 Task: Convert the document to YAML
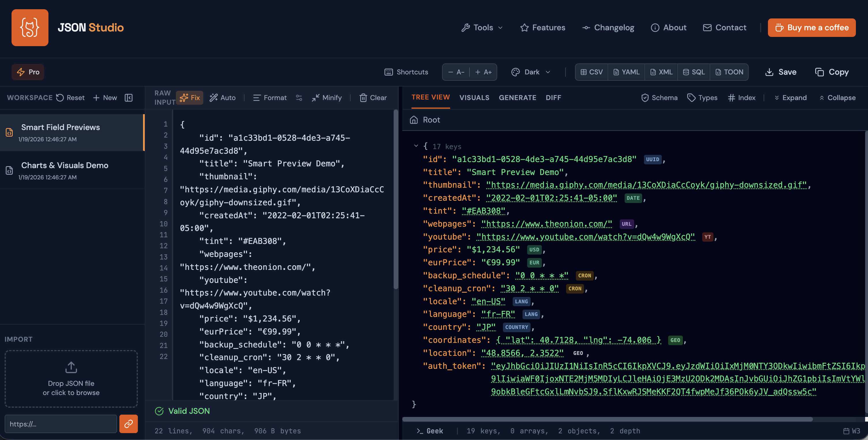coord(626,72)
